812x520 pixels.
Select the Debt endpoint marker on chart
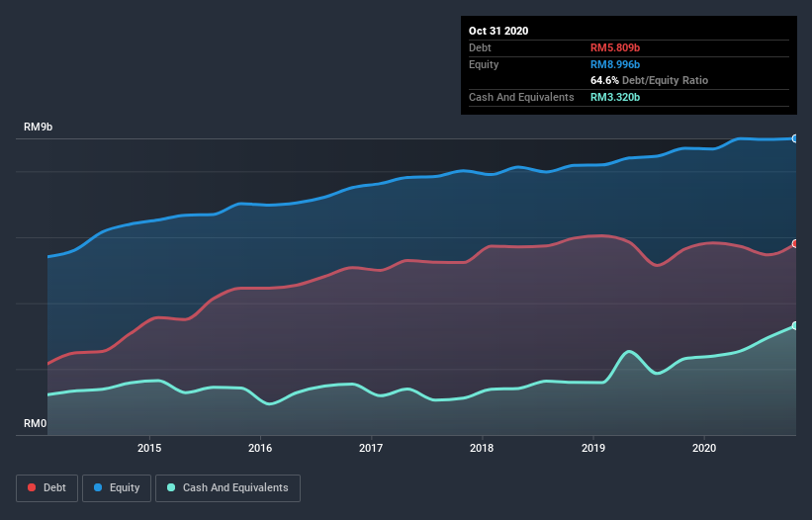[x=795, y=244]
